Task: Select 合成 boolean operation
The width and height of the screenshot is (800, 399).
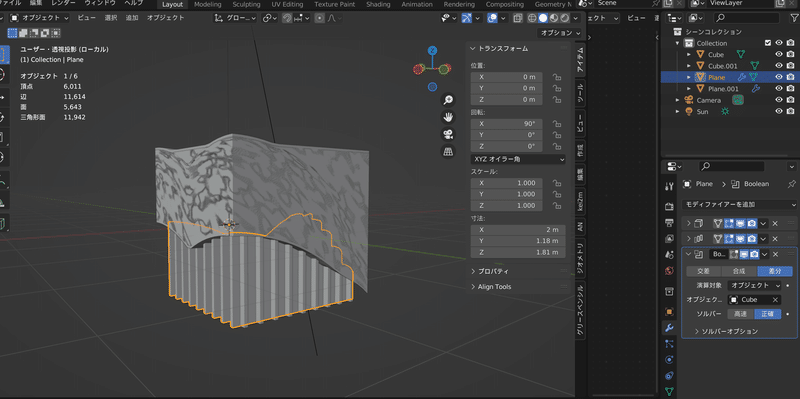Action: click(x=739, y=271)
